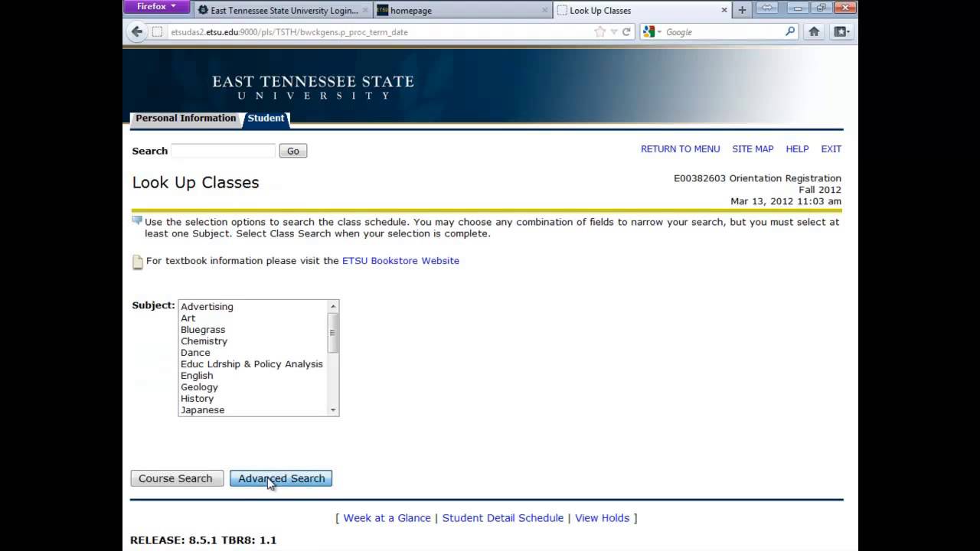Go back with the browser back arrow
This screenshot has width=980, height=551.
tap(137, 31)
